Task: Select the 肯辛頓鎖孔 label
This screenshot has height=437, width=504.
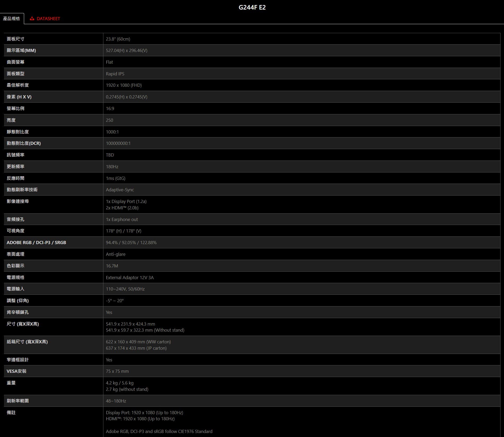Action: [18, 312]
